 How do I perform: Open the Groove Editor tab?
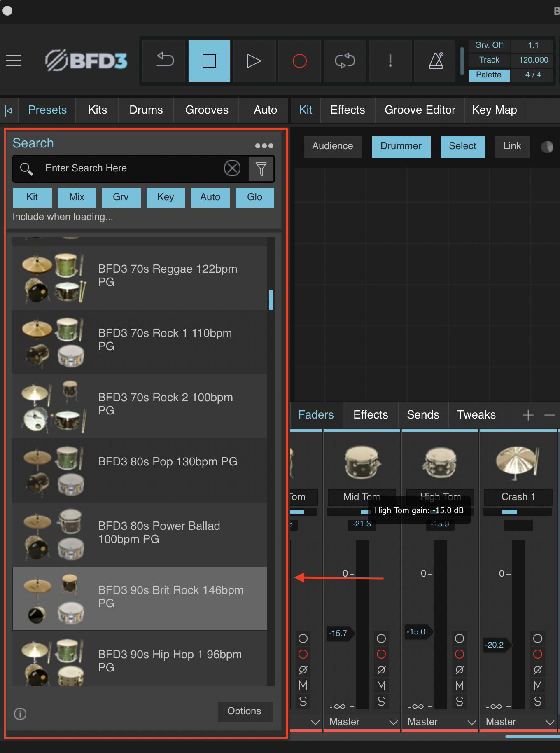420,110
